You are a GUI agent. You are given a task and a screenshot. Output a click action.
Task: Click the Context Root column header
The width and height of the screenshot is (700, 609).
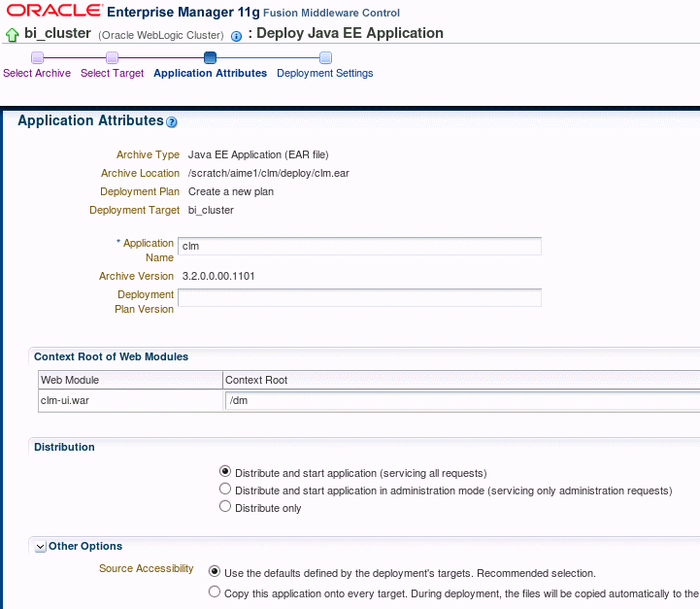coord(461,380)
